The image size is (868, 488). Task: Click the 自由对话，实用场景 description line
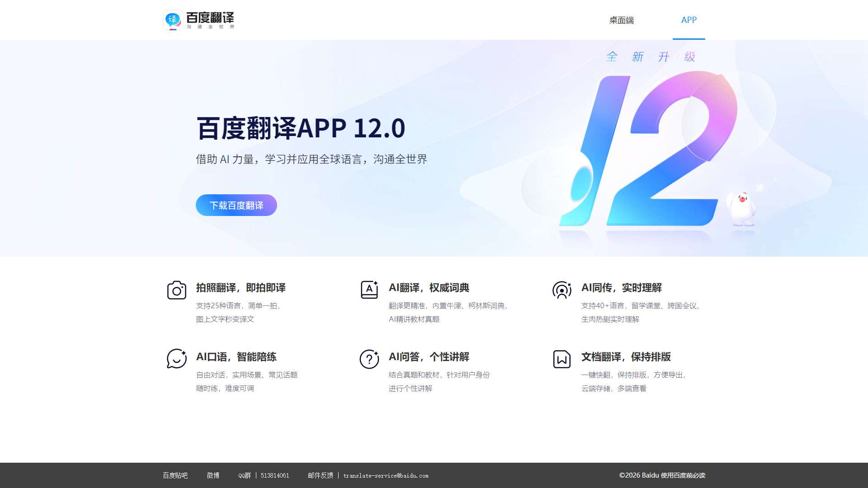tap(247, 375)
